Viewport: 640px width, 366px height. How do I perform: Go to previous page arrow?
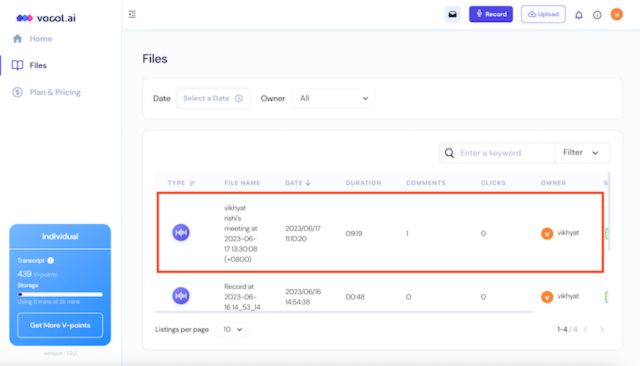[x=585, y=329]
